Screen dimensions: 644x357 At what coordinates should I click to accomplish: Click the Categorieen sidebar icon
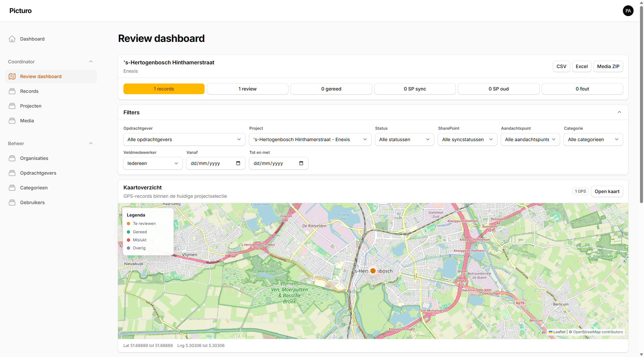point(12,188)
